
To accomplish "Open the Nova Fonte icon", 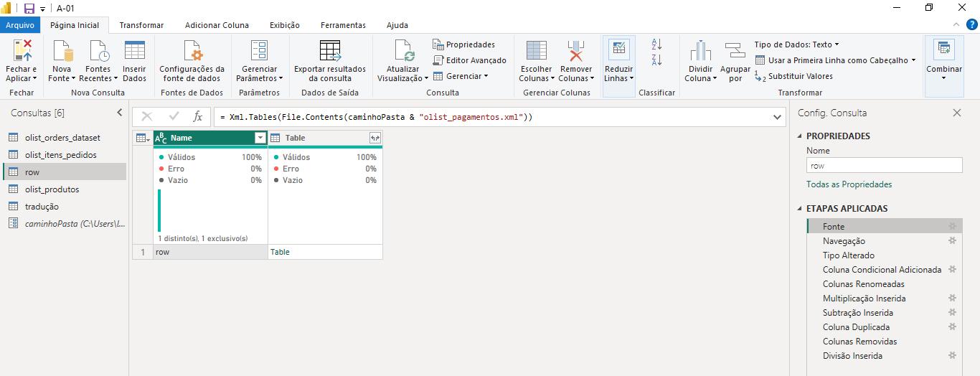I will tap(62, 51).
